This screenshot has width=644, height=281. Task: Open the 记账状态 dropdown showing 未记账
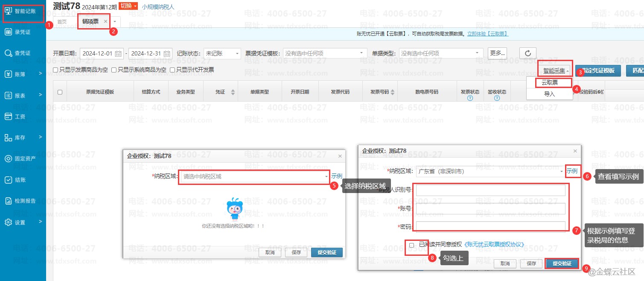coord(222,53)
